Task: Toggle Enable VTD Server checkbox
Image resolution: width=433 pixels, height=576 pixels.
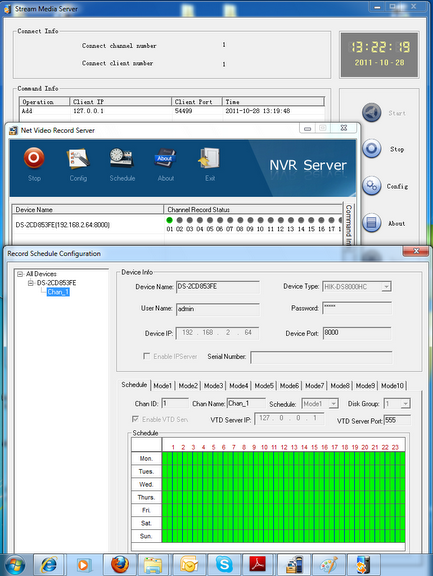Action: pyautogui.click(x=135, y=419)
